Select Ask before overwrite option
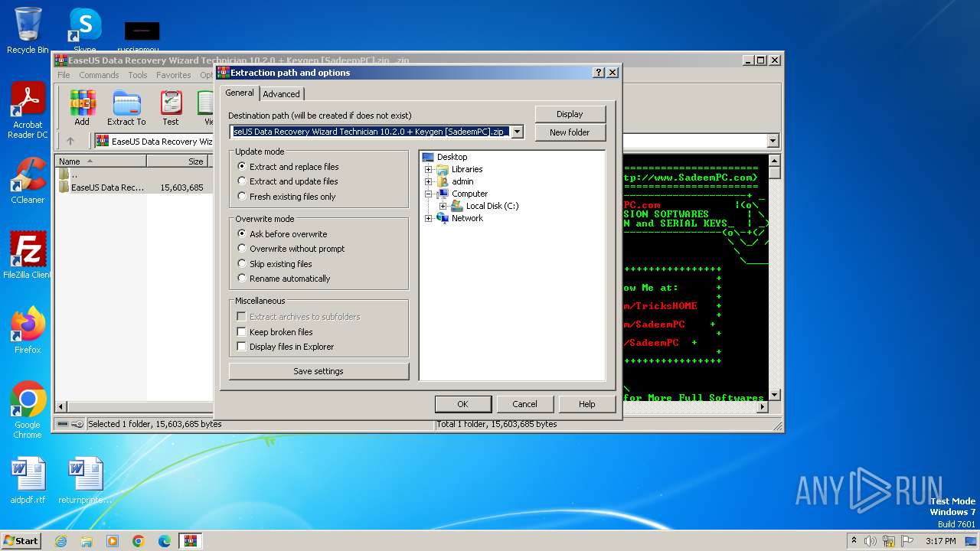 point(283,234)
